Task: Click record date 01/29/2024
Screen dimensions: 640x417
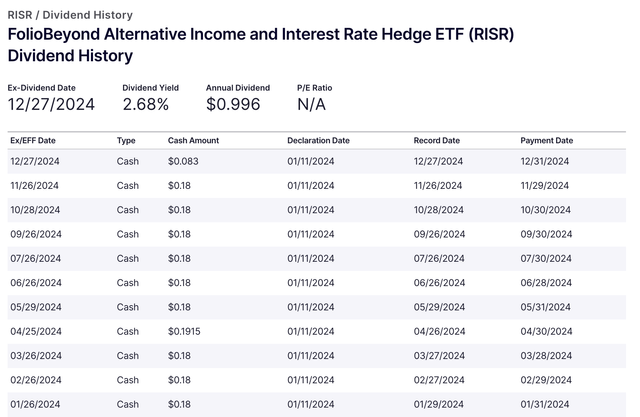Action: (x=439, y=404)
